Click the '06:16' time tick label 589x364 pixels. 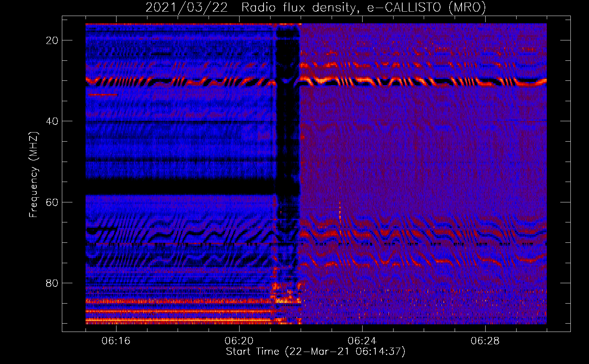pos(116,341)
